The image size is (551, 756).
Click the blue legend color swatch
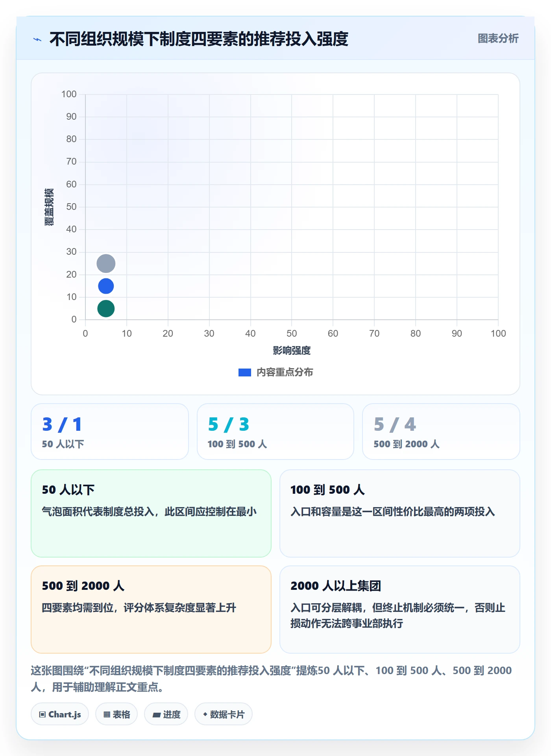[x=244, y=372]
